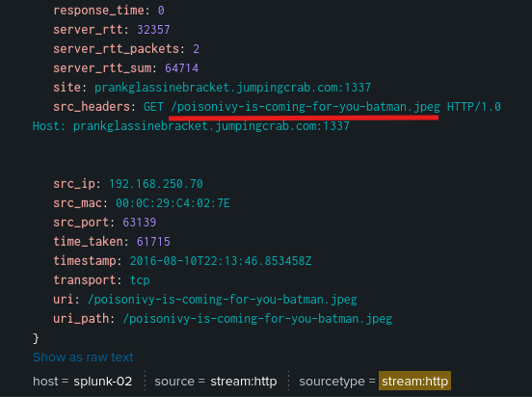Image resolution: width=532 pixels, height=397 pixels.
Task: Select the server_rtt_sum value 64714
Action: coord(181,68)
